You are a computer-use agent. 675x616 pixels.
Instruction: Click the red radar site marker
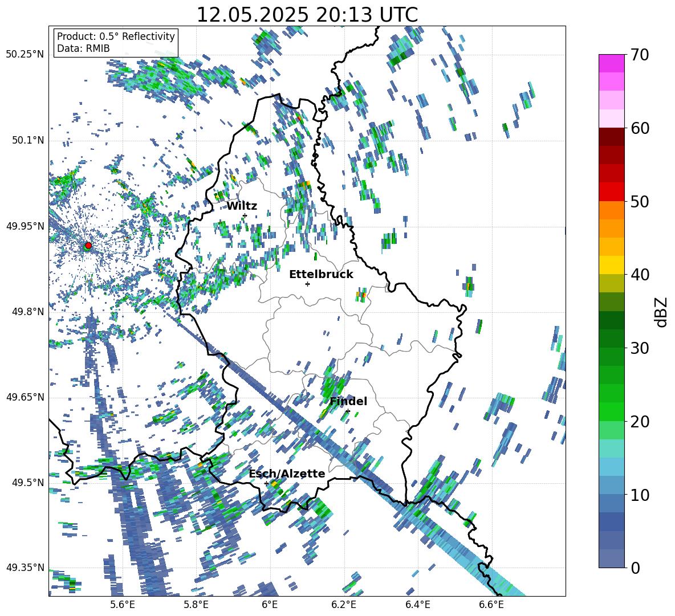[88, 246]
